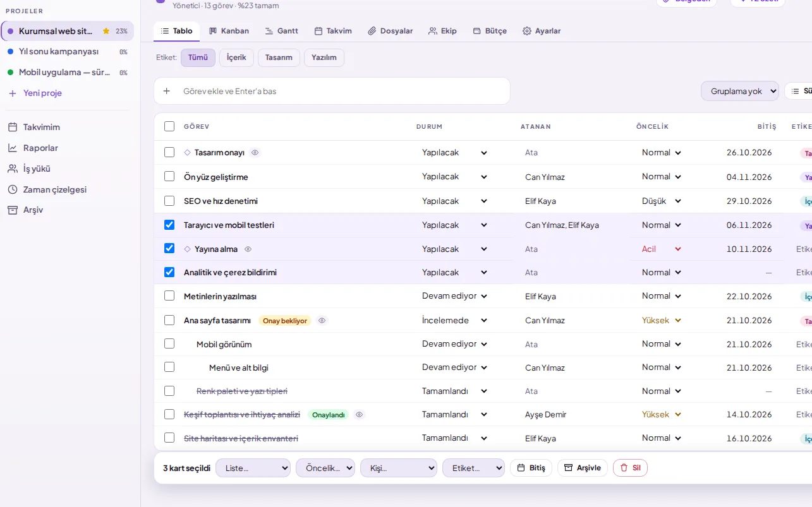
Task: Open priority dropdown showing Acil
Action: (662, 249)
